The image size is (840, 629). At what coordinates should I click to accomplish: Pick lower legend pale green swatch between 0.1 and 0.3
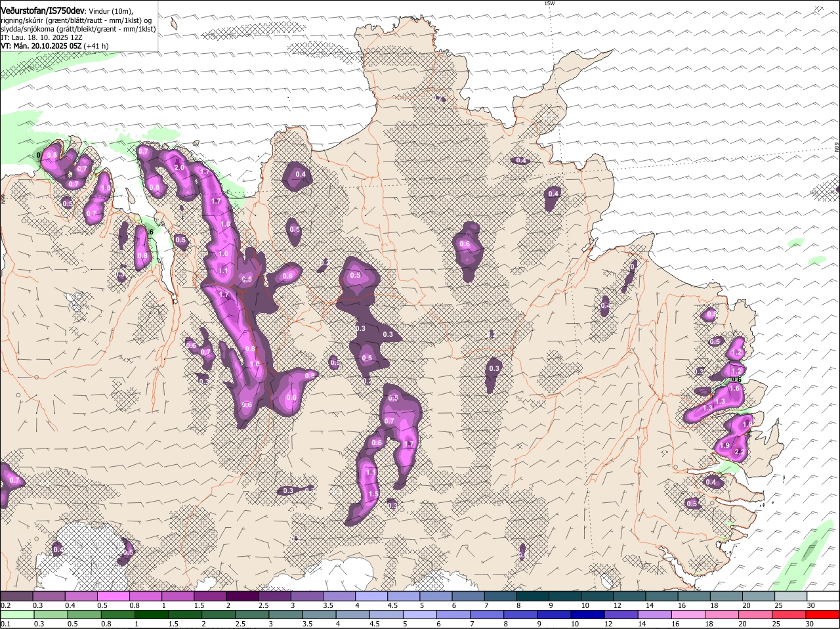(16, 615)
